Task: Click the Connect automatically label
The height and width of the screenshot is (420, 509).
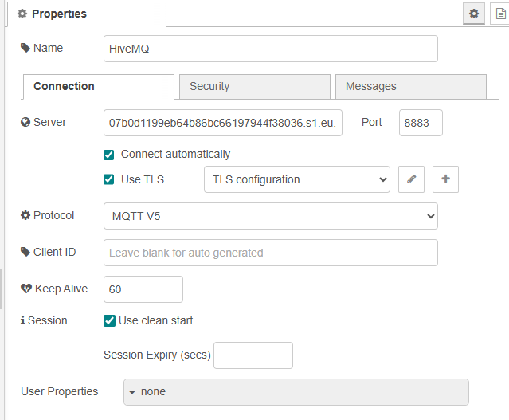Action: pyautogui.click(x=175, y=154)
